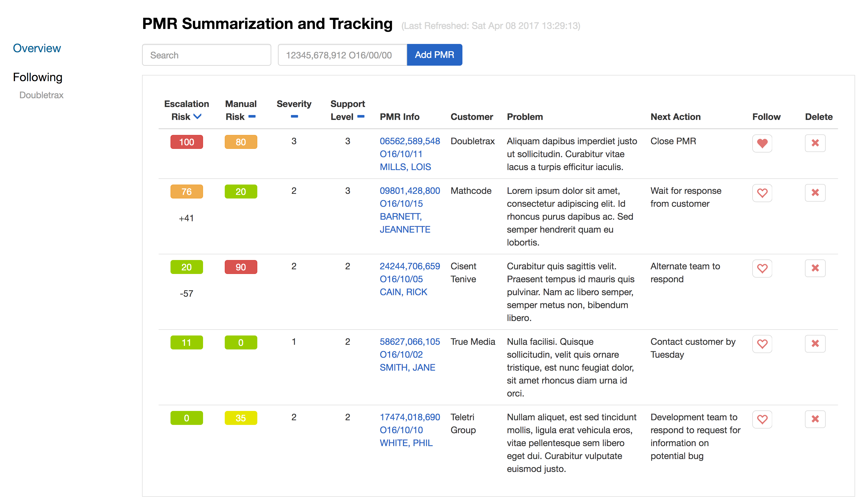Click heart icon for Teletri Group

point(762,419)
